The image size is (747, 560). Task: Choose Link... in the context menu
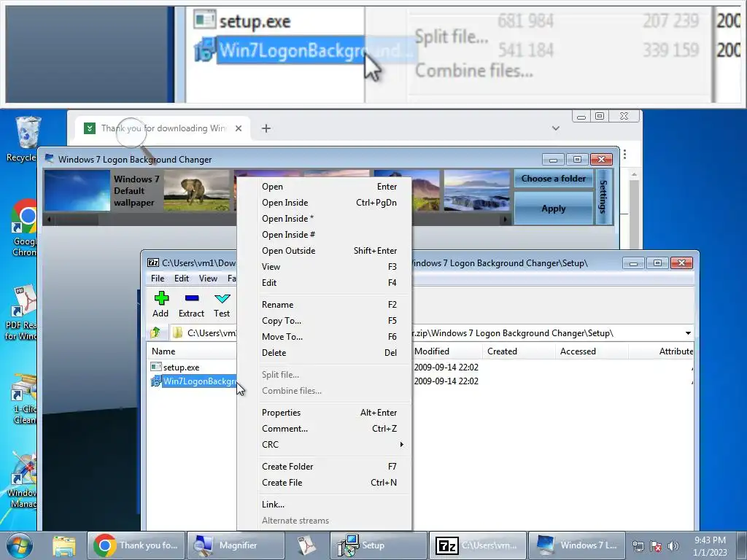point(325,505)
